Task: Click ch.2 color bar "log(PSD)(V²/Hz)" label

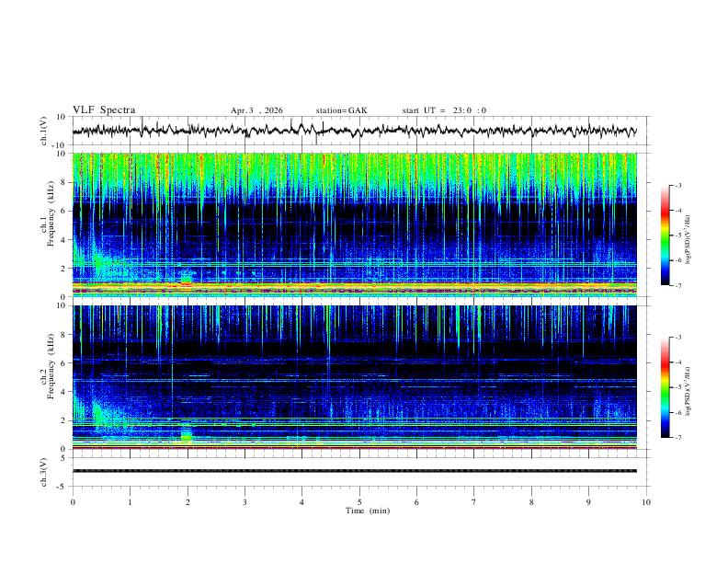Action: click(688, 392)
